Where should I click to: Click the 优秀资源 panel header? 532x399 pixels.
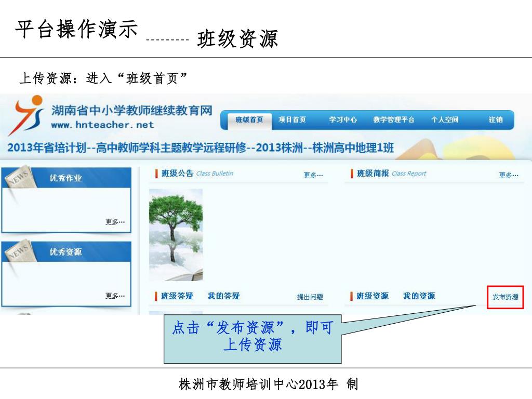tap(66, 252)
